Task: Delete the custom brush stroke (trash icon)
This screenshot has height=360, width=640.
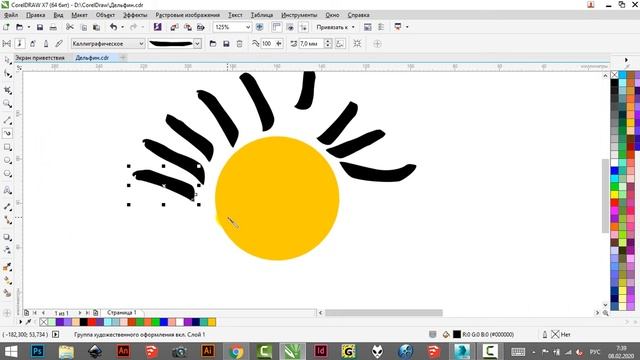Action: [240, 43]
